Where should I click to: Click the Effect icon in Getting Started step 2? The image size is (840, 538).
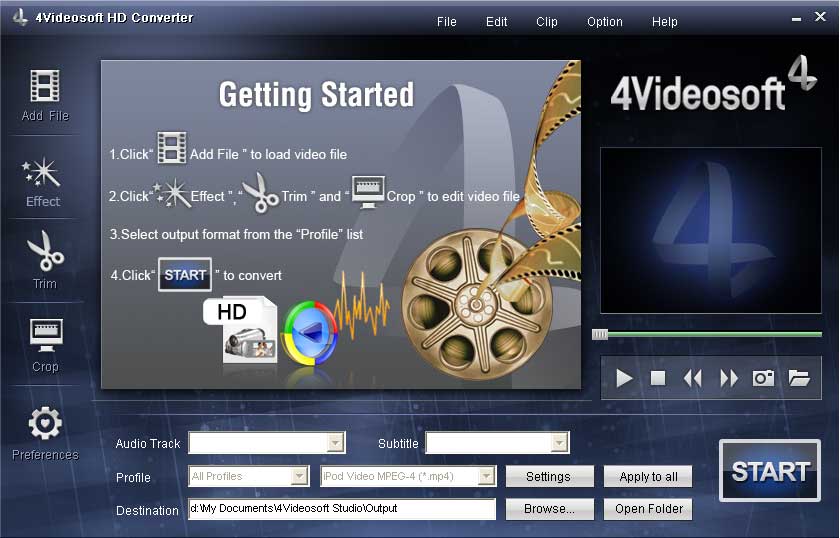coord(171,193)
